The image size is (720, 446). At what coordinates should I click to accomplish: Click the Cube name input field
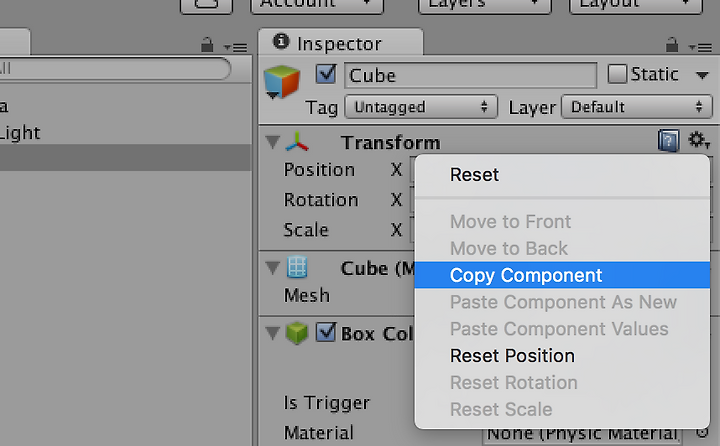(471, 75)
